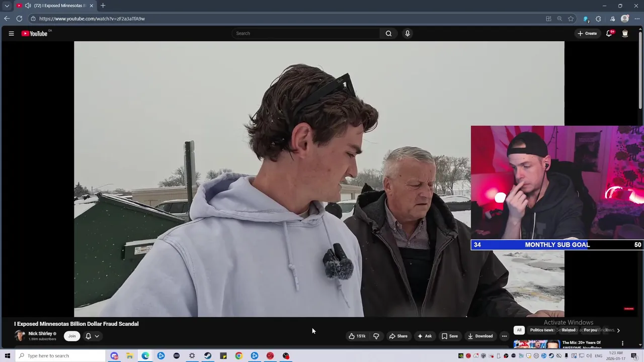Go to the YouTube home logo
Viewport: 644px width, 362px height.
click(x=34, y=34)
